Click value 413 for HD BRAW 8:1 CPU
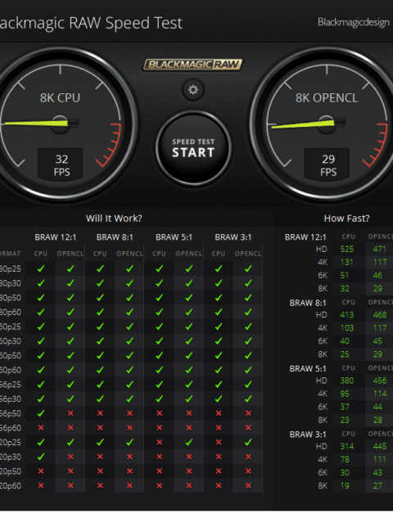 pyautogui.click(x=347, y=315)
